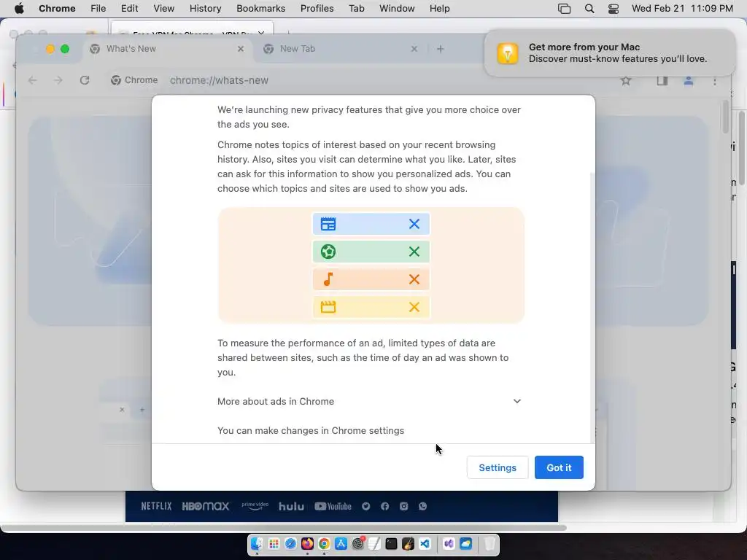
Task: Click the HBO Max logo in background page
Action: pos(205,506)
